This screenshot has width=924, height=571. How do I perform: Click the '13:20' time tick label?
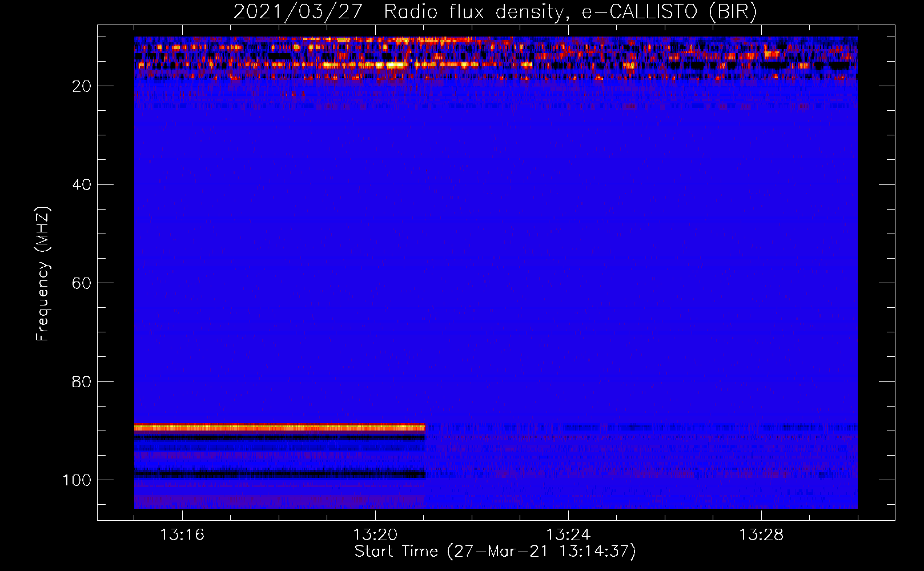pos(375,535)
